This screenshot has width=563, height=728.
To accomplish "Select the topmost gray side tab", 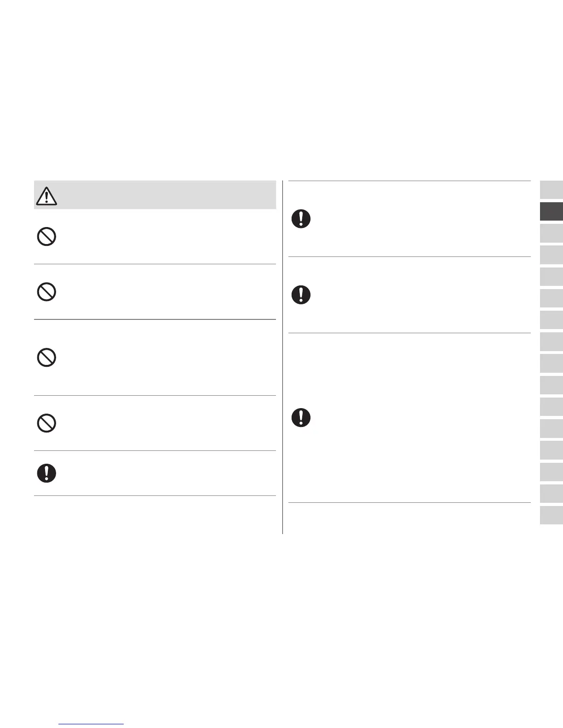I will pyautogui.click(x=551, y=190).
